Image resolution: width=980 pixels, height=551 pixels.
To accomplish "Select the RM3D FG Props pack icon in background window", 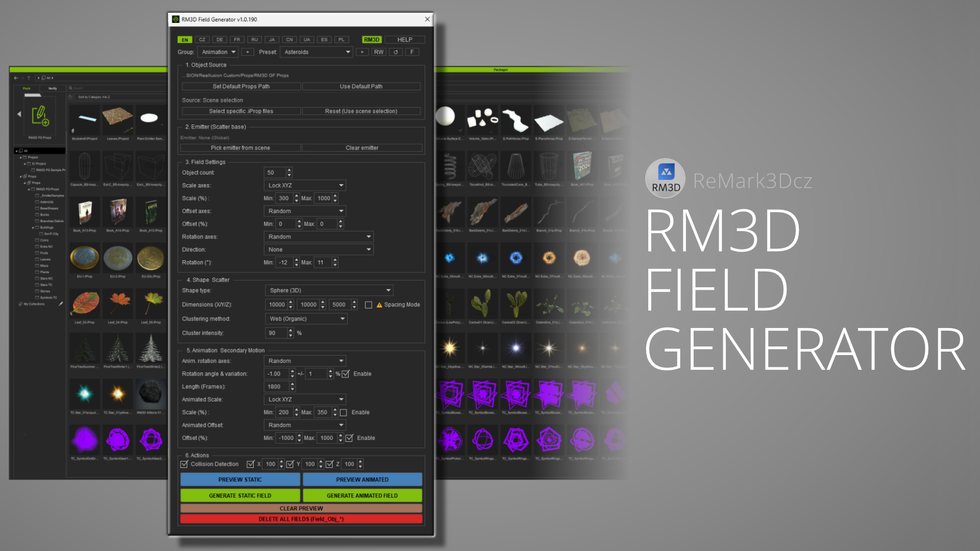I will tap(40, 116).
